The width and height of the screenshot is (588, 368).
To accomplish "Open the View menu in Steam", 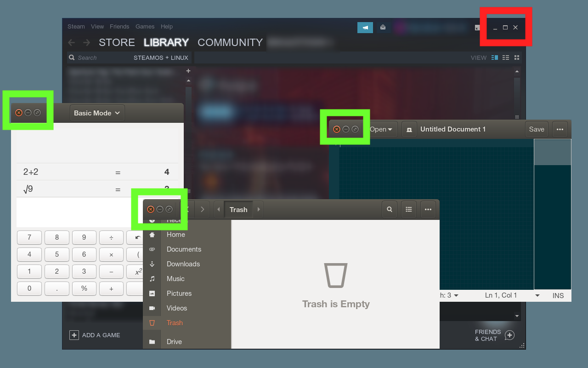I will pyautogui.click(x=97, y=27).
